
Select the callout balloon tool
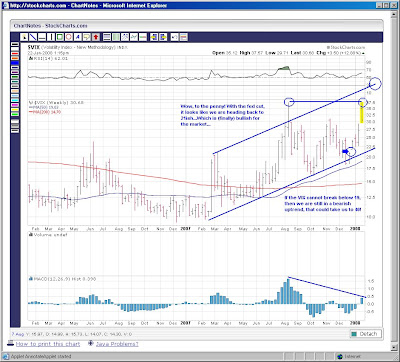87,37
